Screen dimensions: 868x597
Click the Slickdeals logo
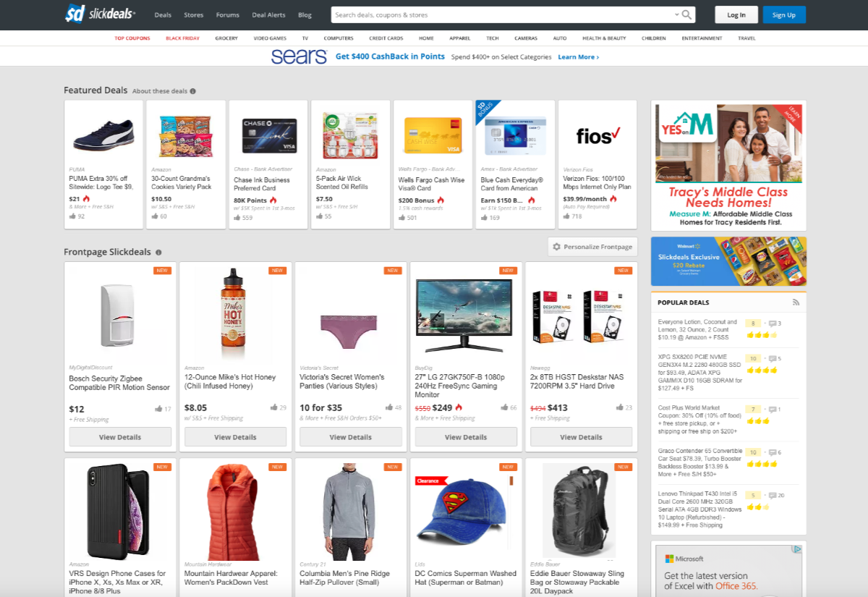(100, 14)
